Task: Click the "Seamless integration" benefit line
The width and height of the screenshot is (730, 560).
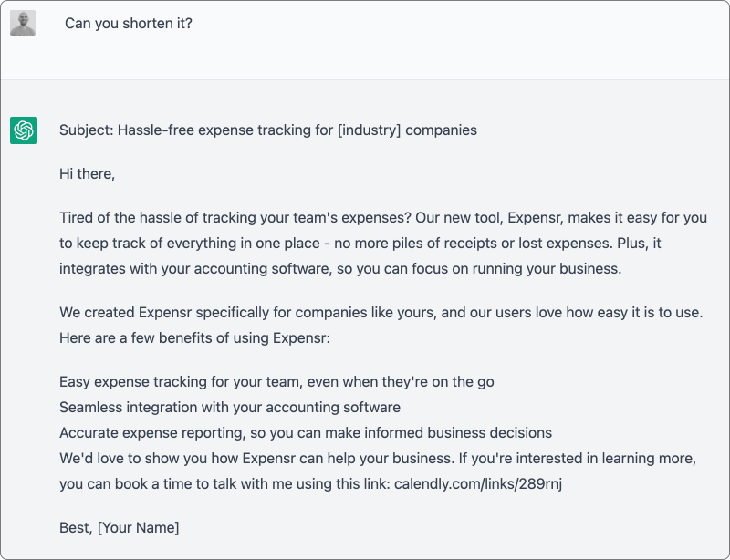Action: tap(230, 407)
